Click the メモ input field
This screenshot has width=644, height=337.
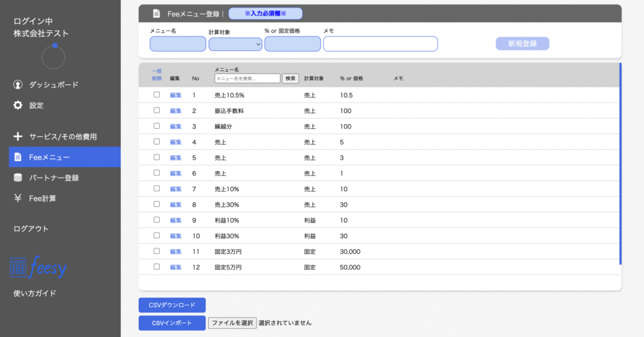tap(380, 44)
